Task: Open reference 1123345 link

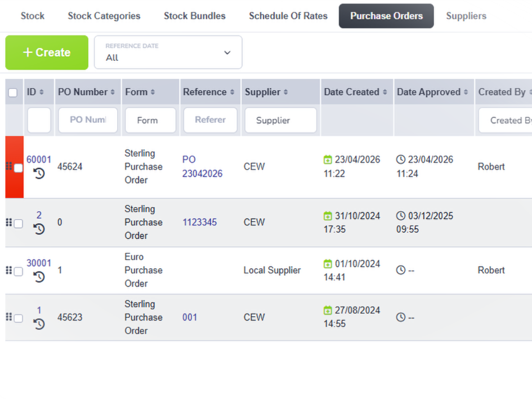Action: click(x=199, y=223)
